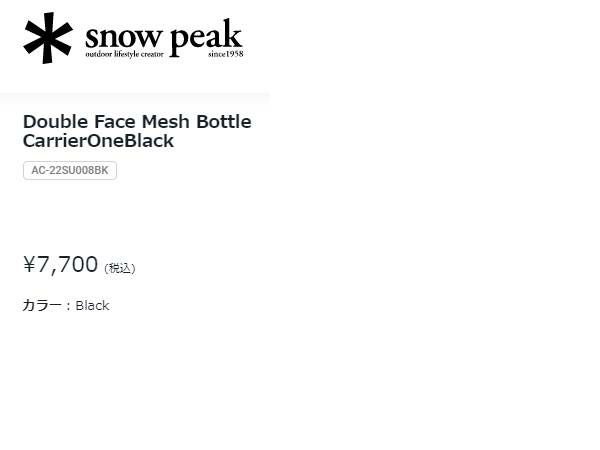The height and width of the screenshot is (450, 600).
Task: Click the word "Bottle" in the product title
Action: click(x=224, y=122)
